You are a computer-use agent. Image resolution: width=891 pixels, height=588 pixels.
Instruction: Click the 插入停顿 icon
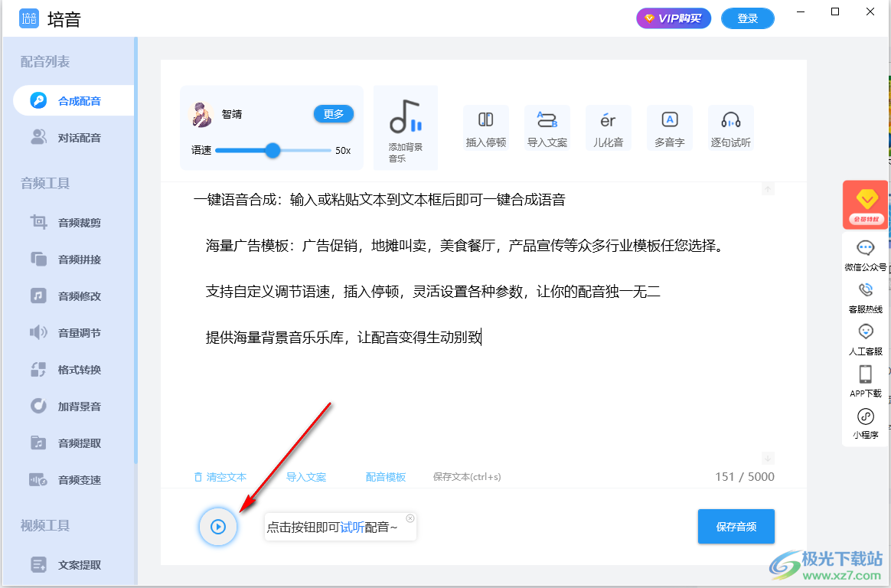486,129
